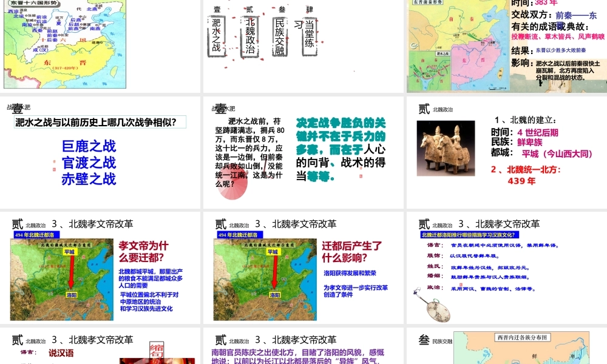Click the blue 巨鹿之战 text

89,146
